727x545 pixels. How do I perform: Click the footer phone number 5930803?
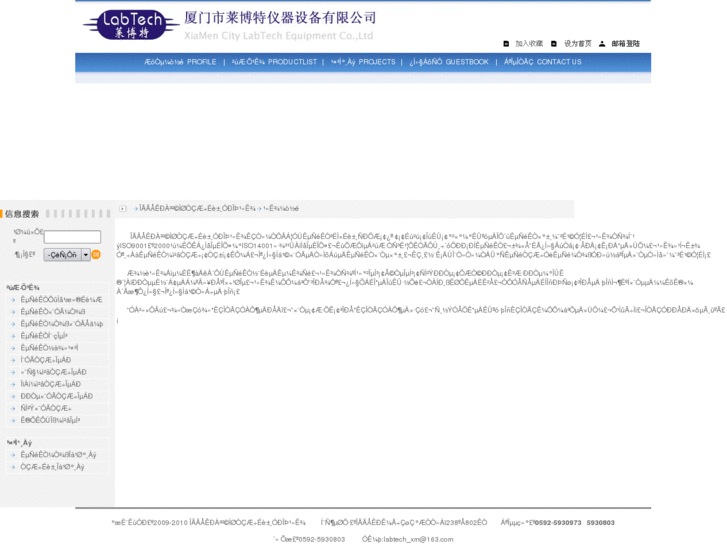[x=600, y=523]
